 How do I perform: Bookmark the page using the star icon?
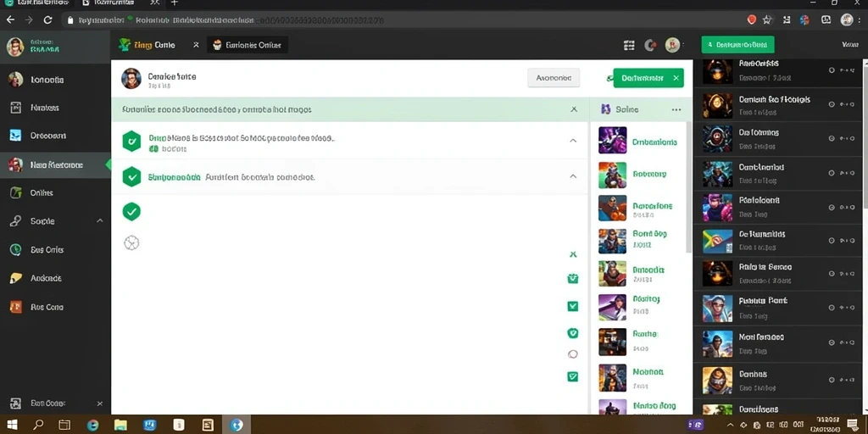click(766, 20)
